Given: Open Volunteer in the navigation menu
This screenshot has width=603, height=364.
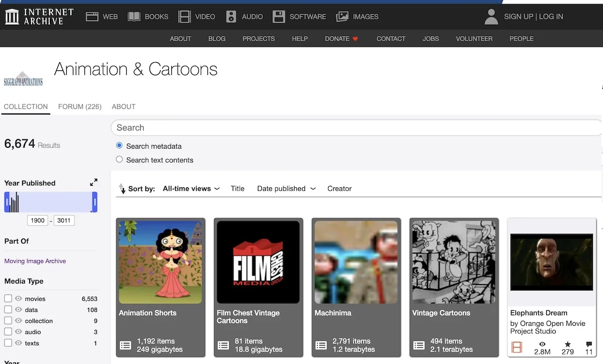Looking at the screenshot, I should coord(474,39).
